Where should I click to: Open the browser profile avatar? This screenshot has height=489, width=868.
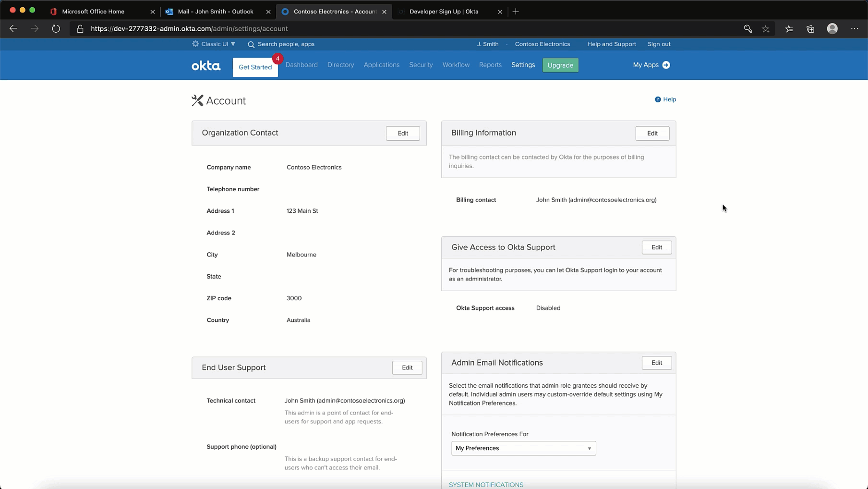coord(832,29)
